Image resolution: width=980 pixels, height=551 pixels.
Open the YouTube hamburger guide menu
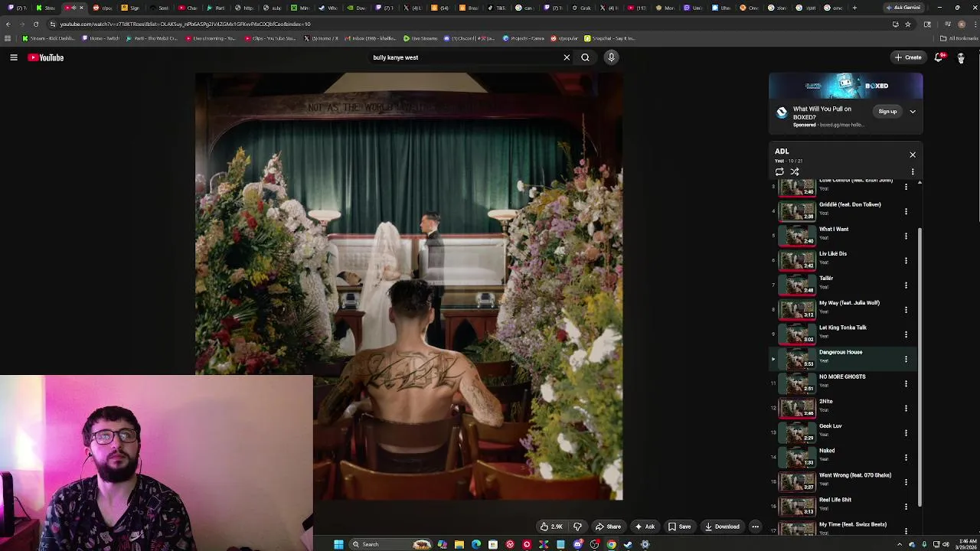(x=14, y=57)
